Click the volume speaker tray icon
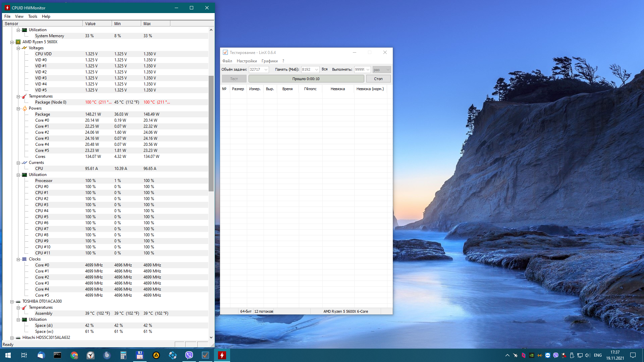The height and width of the screenshot is (362, 644). 587,355
